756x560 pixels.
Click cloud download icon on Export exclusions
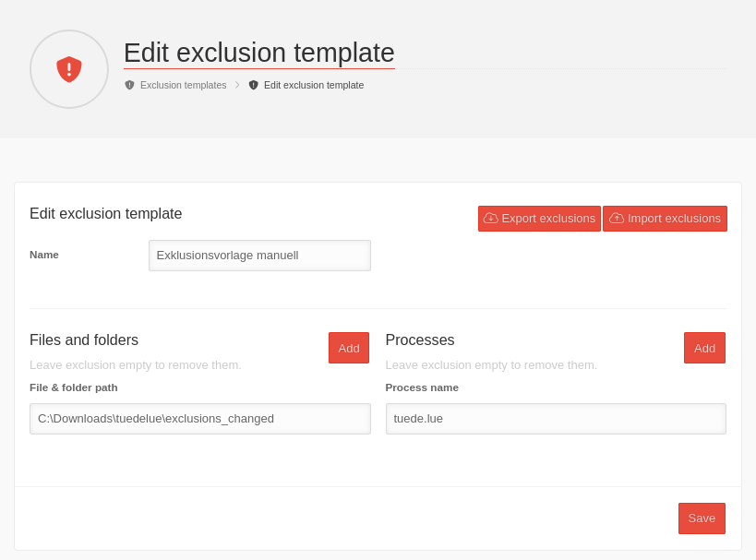click(x=490, y=219)
